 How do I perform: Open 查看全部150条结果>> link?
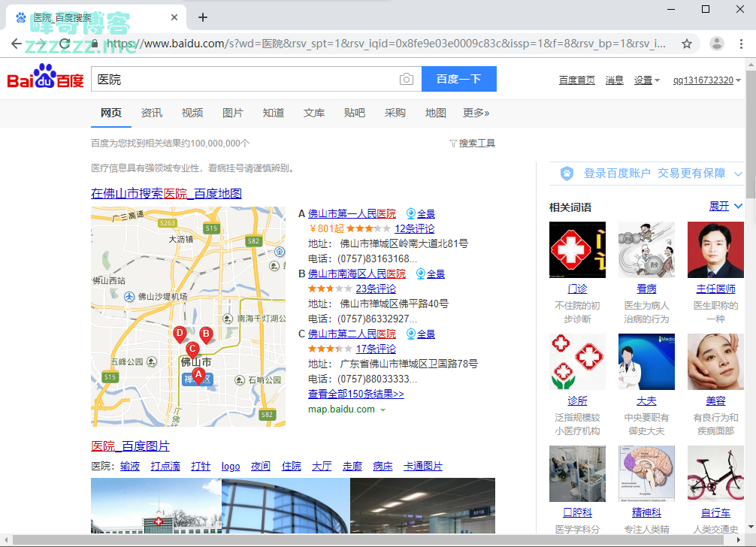(x=355, y=394)
